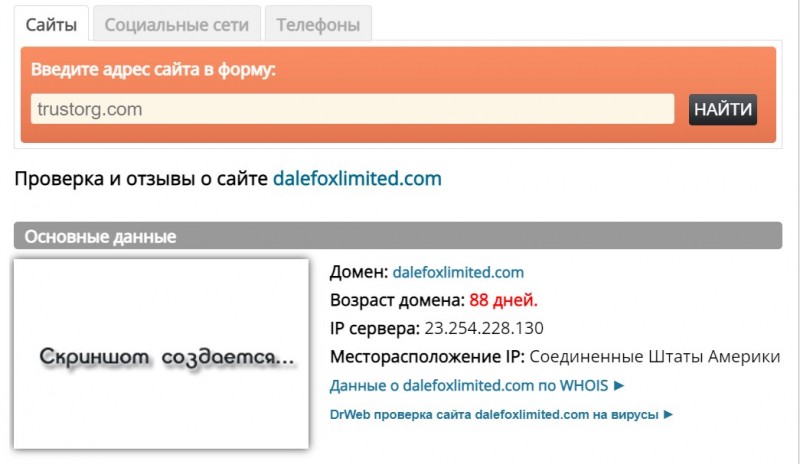This screenshot has height=464, width=800.
Task: Focus the trustorg.com site address field
Action: (x=353, y=109)
